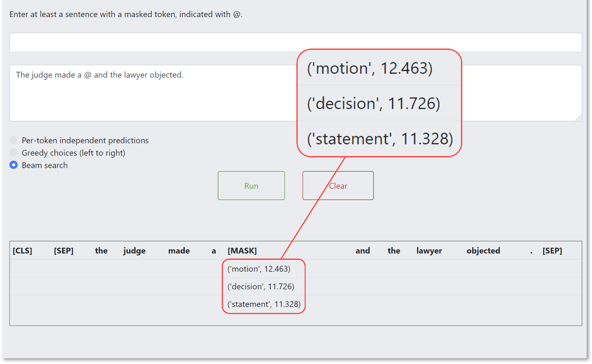The width and height of the screenshot is (592, 364).
Task: Click the first [SEP] token after [CLS]
Action: click(x=64, y=251)
